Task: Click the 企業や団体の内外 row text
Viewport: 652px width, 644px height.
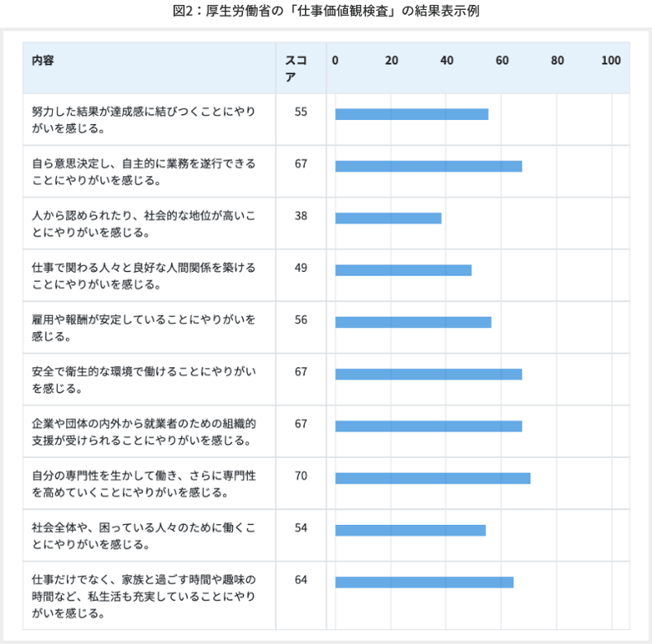Action: [143, 432]
